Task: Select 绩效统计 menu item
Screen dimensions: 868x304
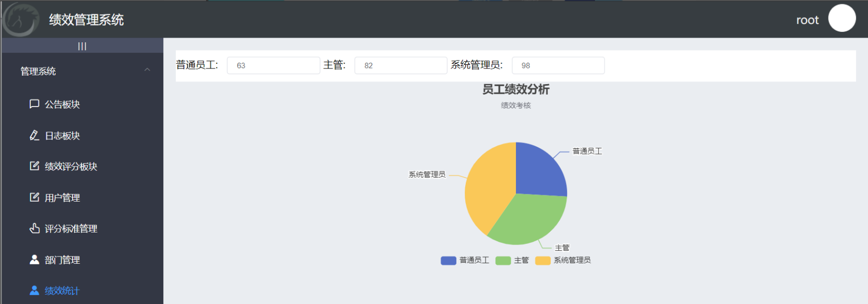Action: pos(82,290)
